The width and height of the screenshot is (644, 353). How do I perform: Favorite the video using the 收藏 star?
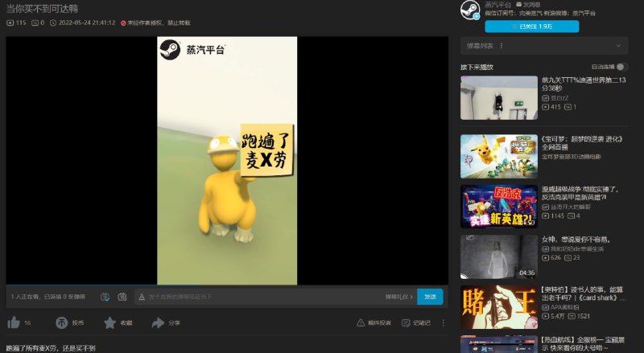(x=109, y=322)
